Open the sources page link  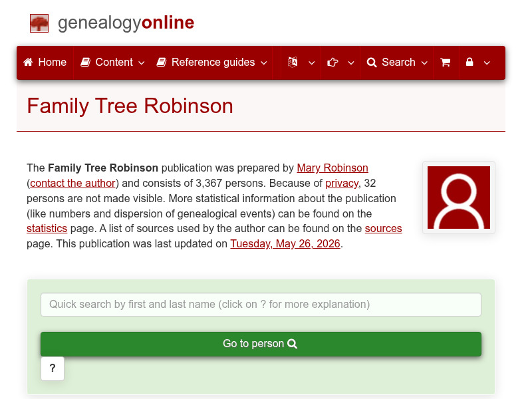[x=384, y=228]
